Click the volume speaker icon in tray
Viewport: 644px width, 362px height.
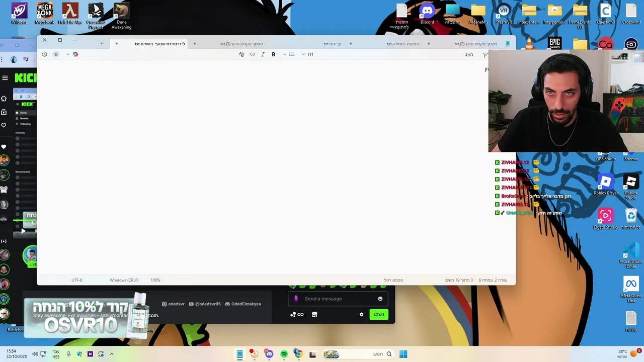point(35,354)
